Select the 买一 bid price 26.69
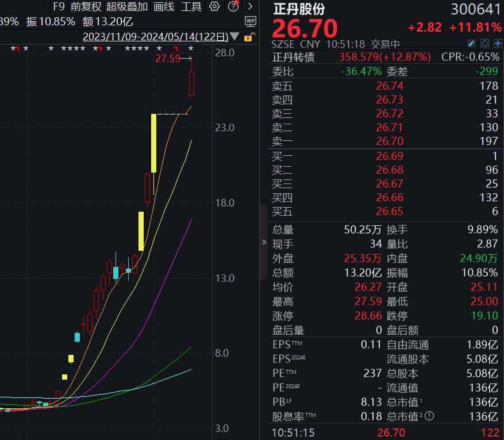 pos(390,156)
